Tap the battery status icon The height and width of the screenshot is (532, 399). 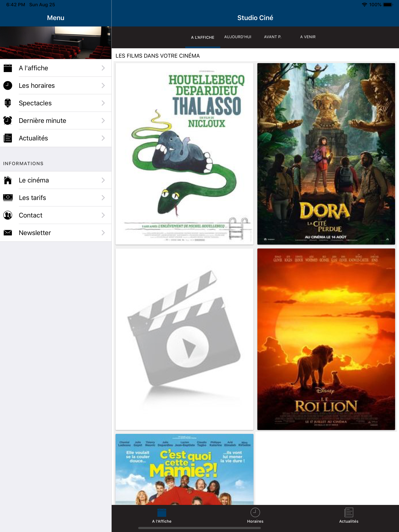[388, 4]
